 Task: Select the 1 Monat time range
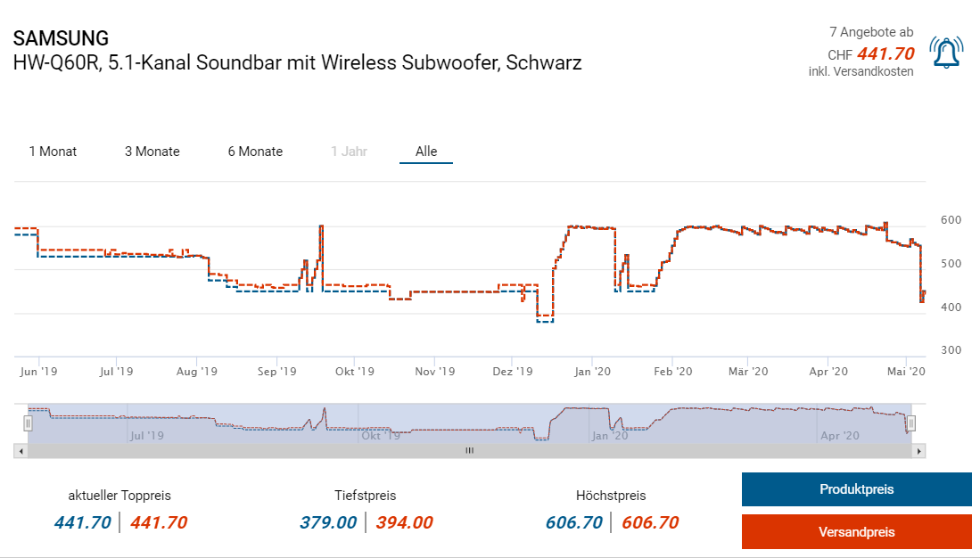[x=53, y=152]
